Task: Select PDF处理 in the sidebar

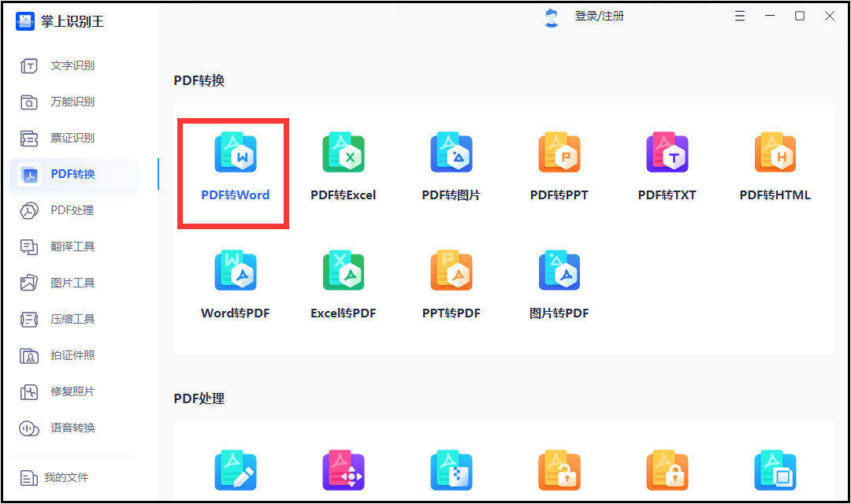Action: click(72, 210)
